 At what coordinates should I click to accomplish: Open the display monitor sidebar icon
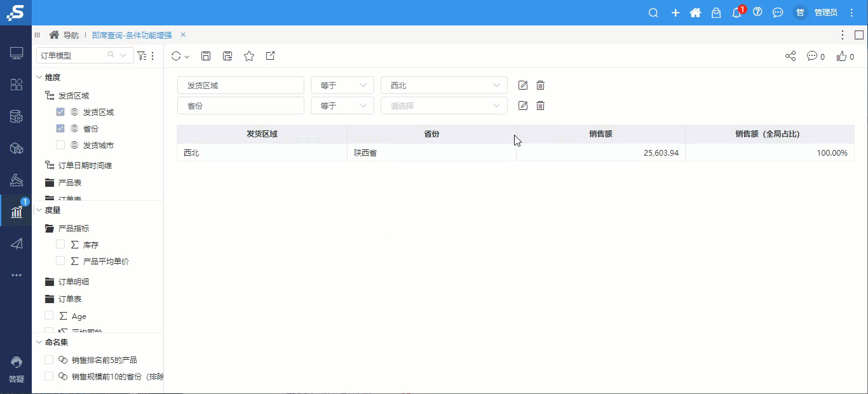point(17,53)
